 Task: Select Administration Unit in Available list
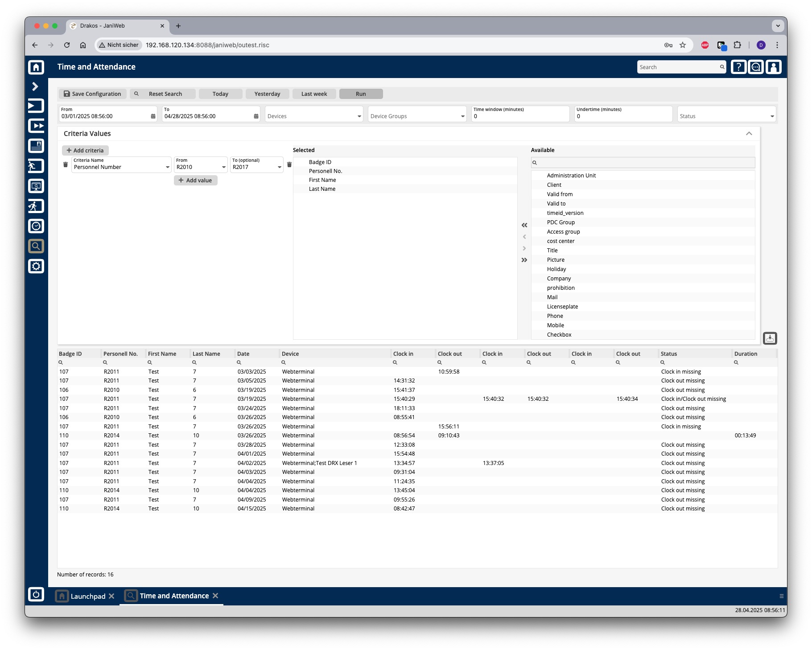643,176
